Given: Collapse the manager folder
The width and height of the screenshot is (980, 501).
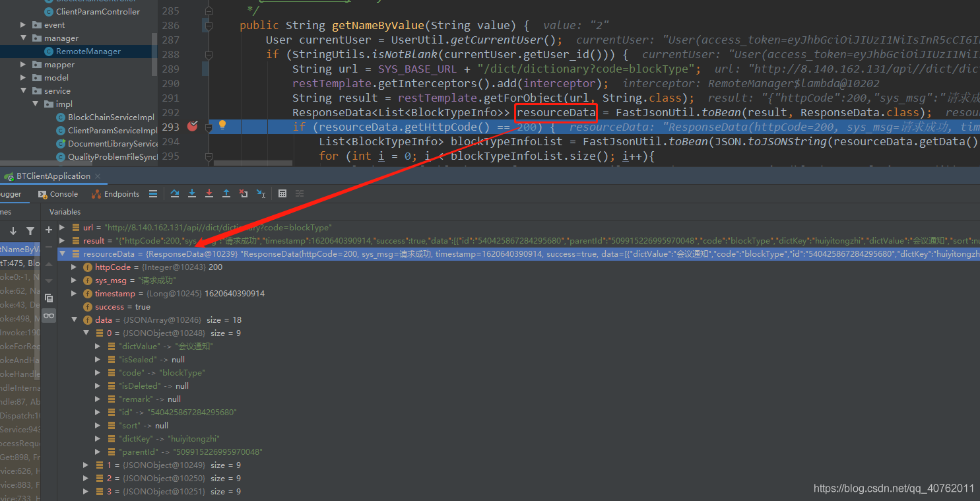Looking at the screenshot, I should [x=23, y=38].
